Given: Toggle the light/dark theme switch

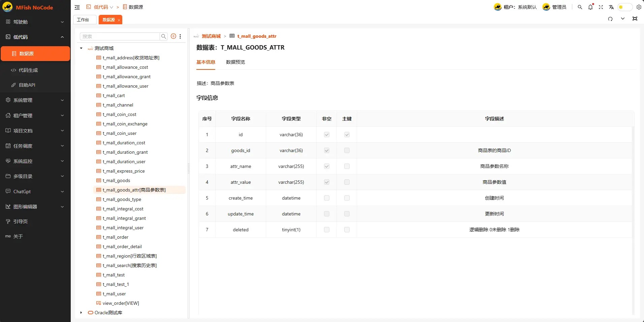Looking at the screenshot, I should [624, 7].
